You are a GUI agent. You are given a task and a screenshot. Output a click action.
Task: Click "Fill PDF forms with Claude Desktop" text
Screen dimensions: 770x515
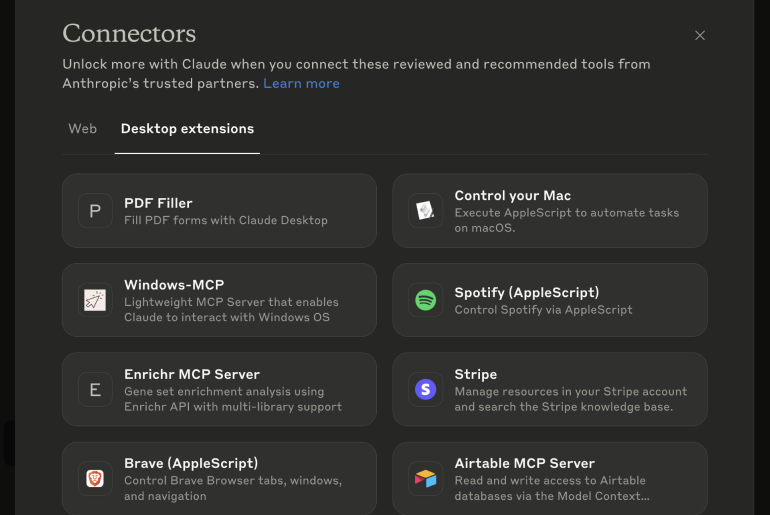coord(225,220)
